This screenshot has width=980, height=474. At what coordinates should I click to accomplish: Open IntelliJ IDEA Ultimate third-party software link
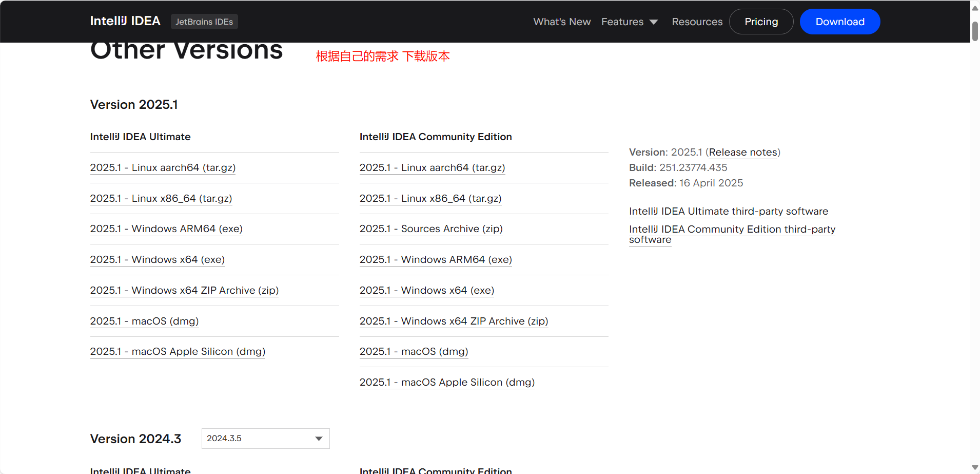tap(729, 211)
